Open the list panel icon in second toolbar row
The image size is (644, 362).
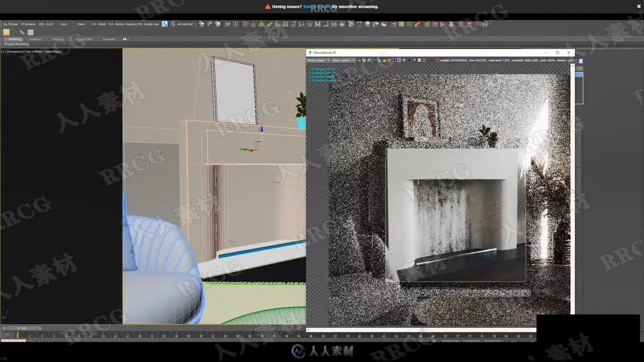(30, 32)
